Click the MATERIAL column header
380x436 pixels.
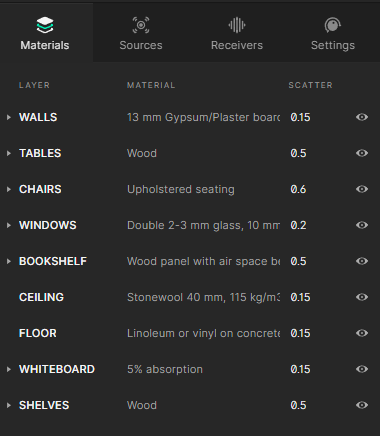(x=151, y=85)
